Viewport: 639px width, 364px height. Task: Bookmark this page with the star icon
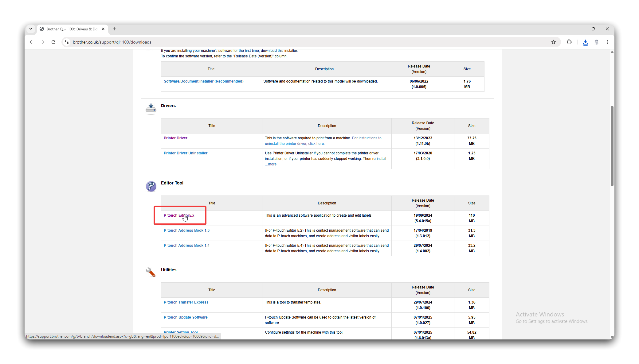(553, 42)
